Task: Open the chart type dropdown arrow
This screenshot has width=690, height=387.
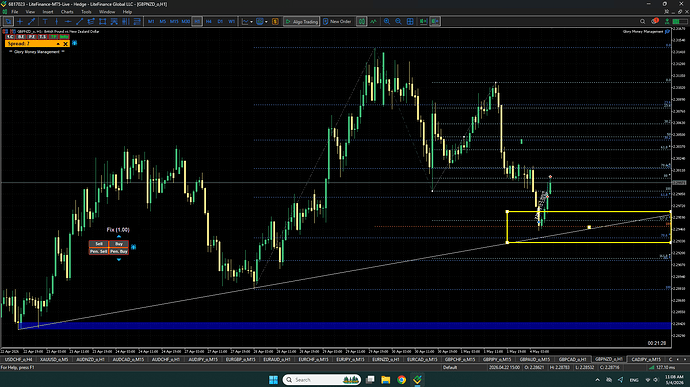Action: 251,22
